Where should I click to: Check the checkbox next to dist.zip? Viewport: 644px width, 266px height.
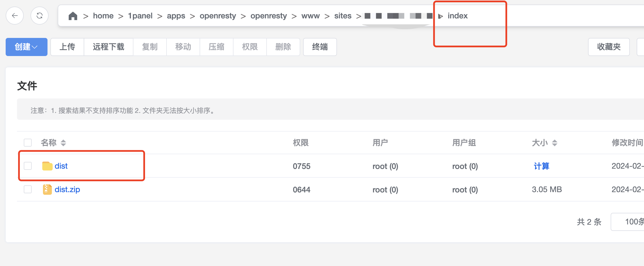click(28, 189)
